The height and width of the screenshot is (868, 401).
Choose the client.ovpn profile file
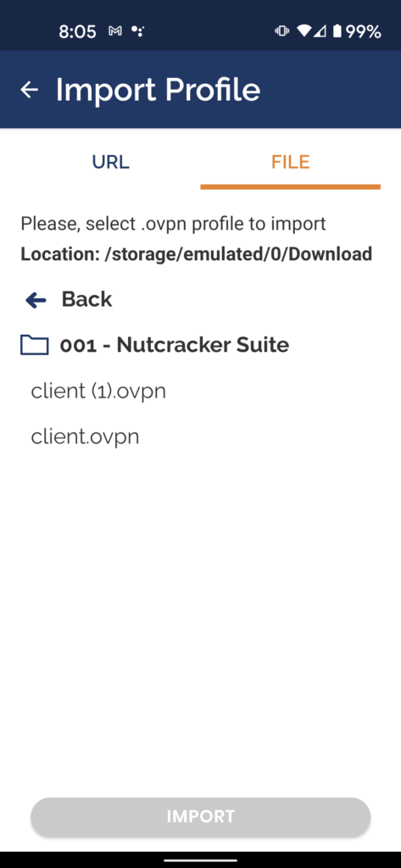85,437
